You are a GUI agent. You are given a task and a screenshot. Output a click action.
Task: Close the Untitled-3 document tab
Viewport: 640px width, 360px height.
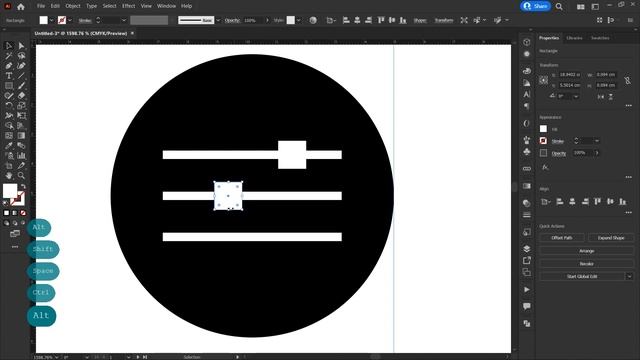point(132,33)
